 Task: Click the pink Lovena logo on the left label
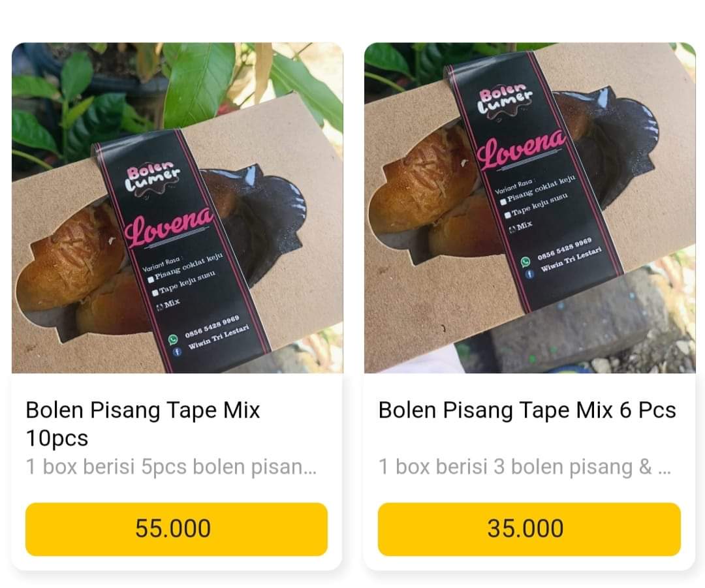(168, 228)
